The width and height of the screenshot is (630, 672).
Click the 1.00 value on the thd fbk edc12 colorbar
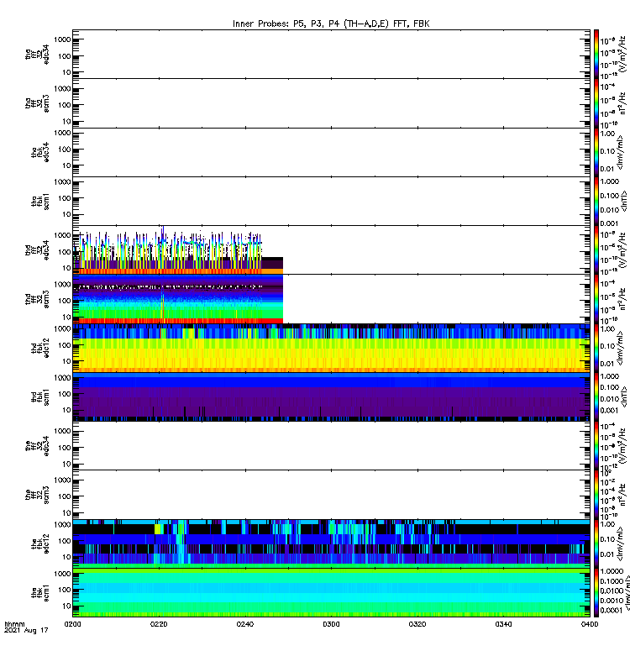607,329
